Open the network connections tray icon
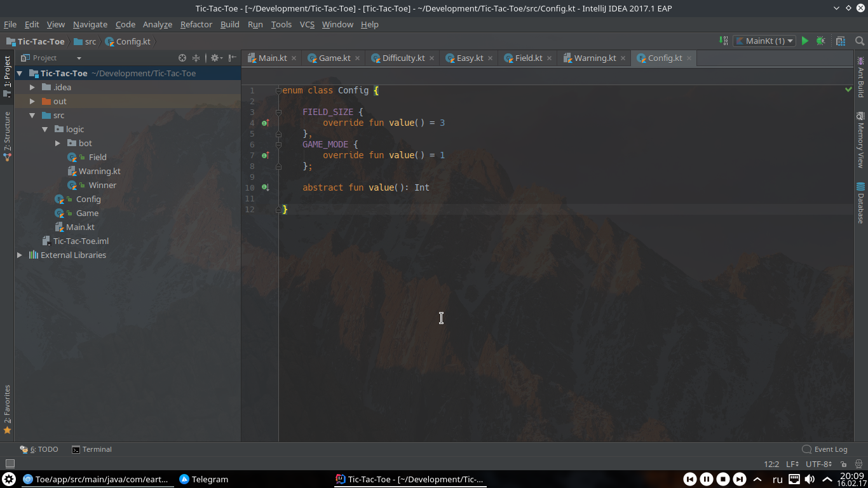 point(794,479)
